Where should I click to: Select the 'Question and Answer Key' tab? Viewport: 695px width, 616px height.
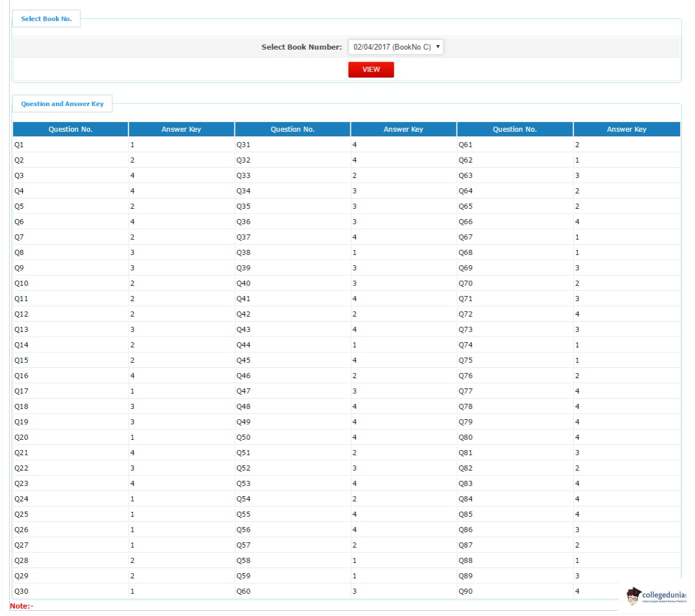62,104
